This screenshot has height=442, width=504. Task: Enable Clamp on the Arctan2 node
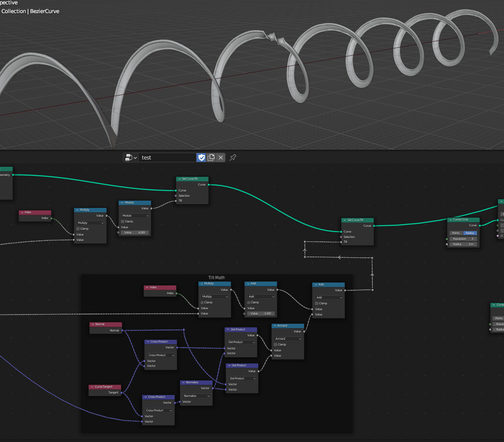[275, 345]
